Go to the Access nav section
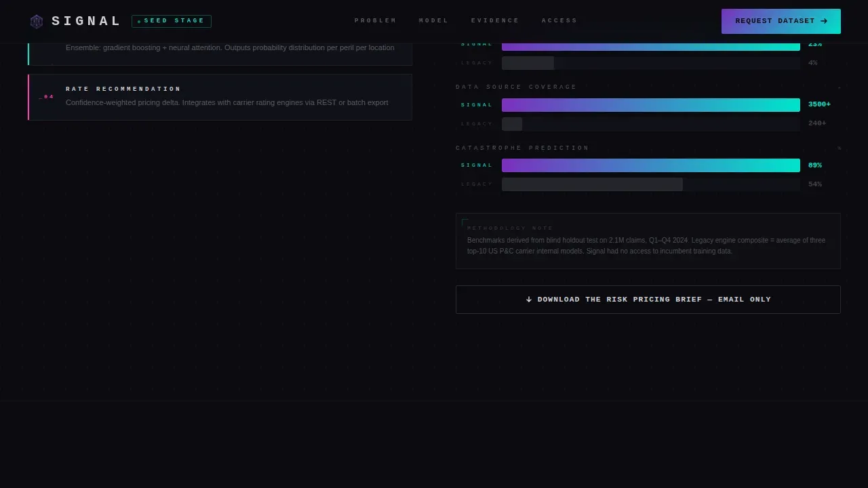Viewport: 868px width, 488px height. pos(560,21)
